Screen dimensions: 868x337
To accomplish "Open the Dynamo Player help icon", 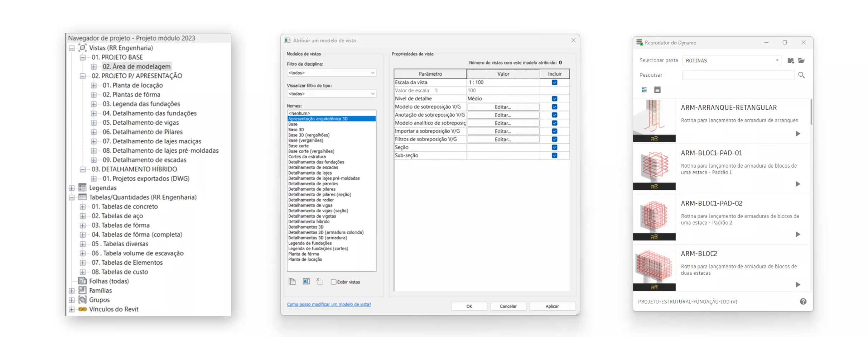I will 803,302.
